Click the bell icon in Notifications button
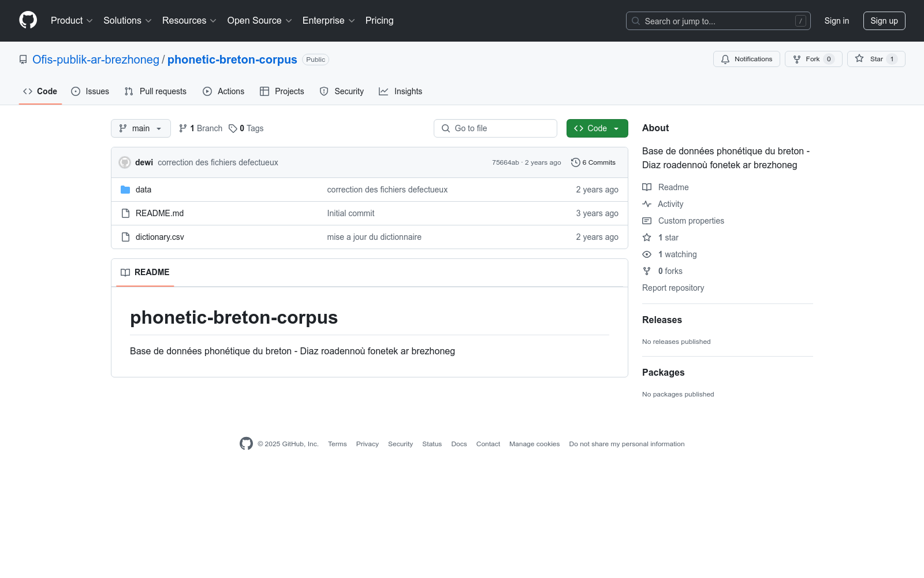The height and width of the screenshot is (578, 924). point(725,59)
